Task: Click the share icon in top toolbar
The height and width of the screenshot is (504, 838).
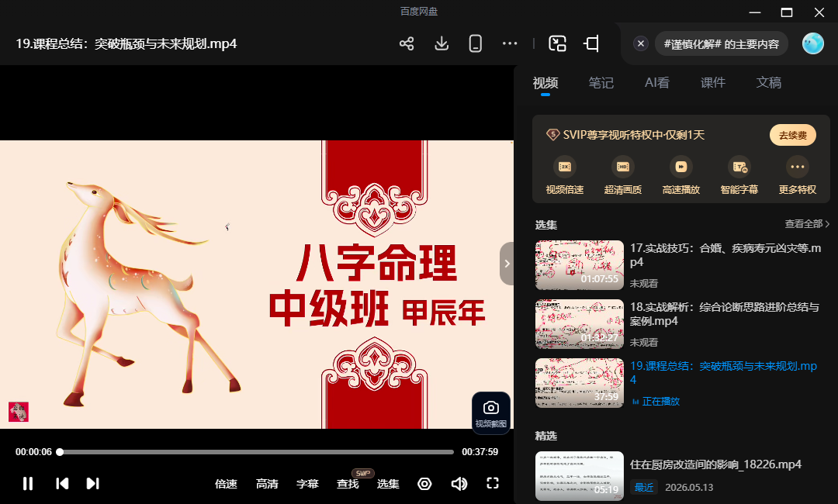Action: (x=407, y=43)
